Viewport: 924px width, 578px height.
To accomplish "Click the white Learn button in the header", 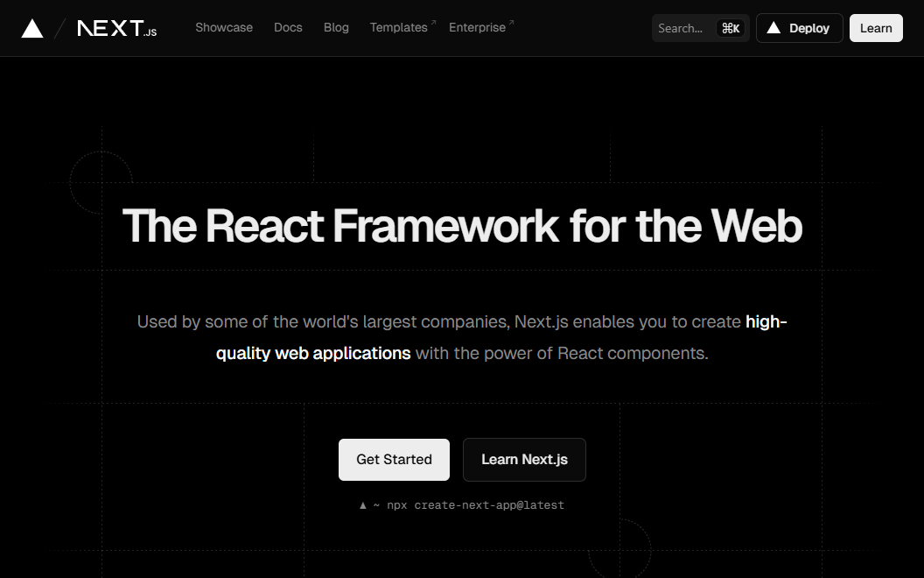I will tap(876, 28).
